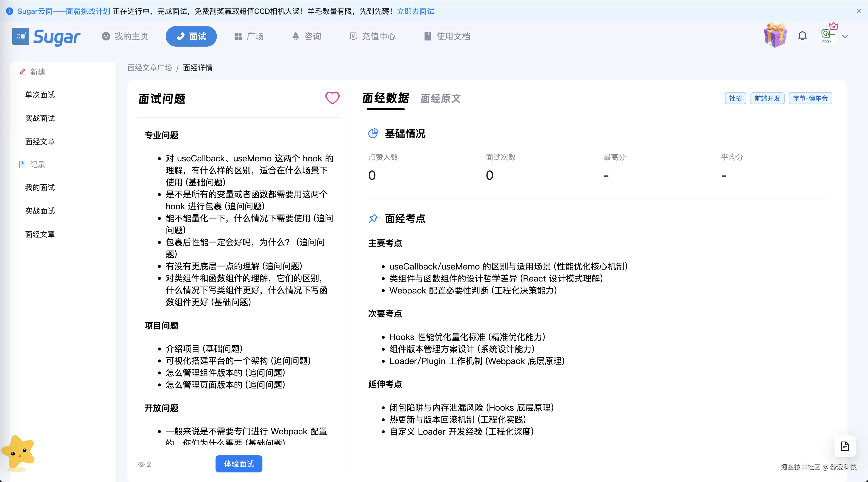Open the notification bell
This screenshot has height=482, width=868.
(802, 36)
